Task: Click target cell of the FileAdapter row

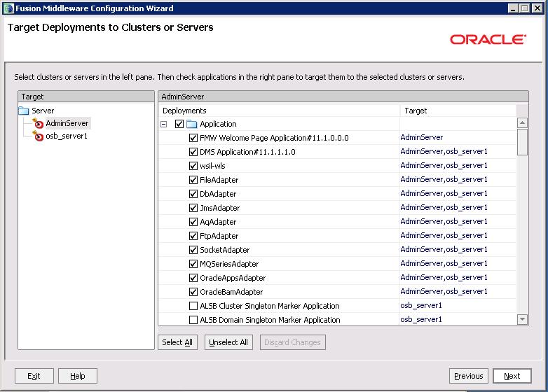Action: click(x=458, y=179)
